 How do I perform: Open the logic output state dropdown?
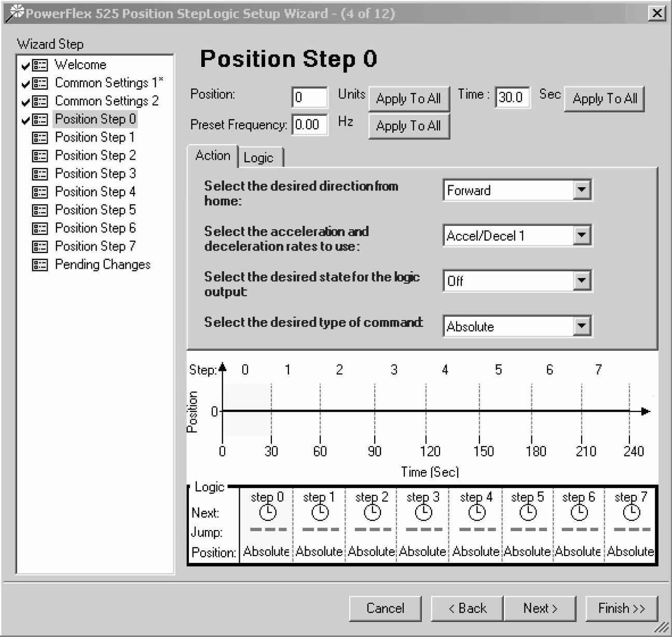coord(582,281)
